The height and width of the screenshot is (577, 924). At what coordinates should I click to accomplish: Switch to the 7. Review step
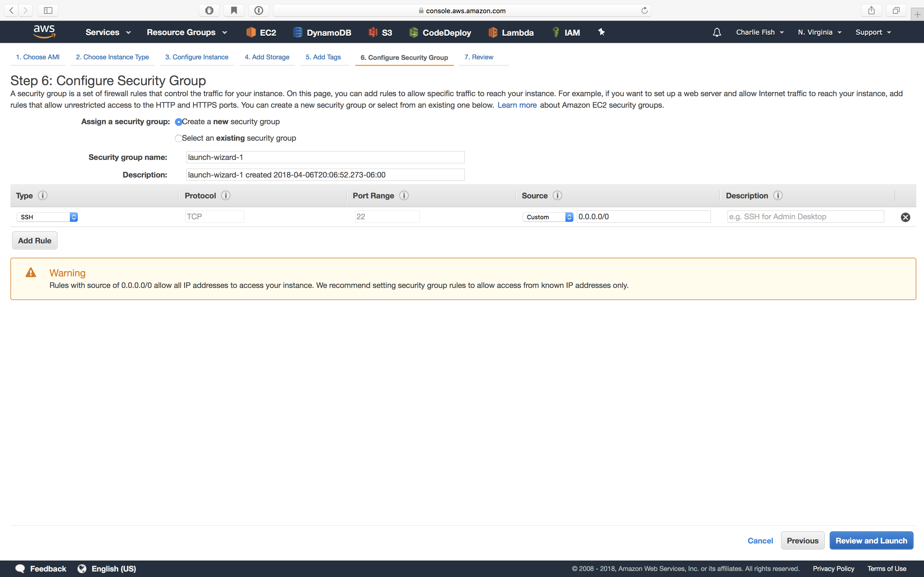[x=479, y=57]
